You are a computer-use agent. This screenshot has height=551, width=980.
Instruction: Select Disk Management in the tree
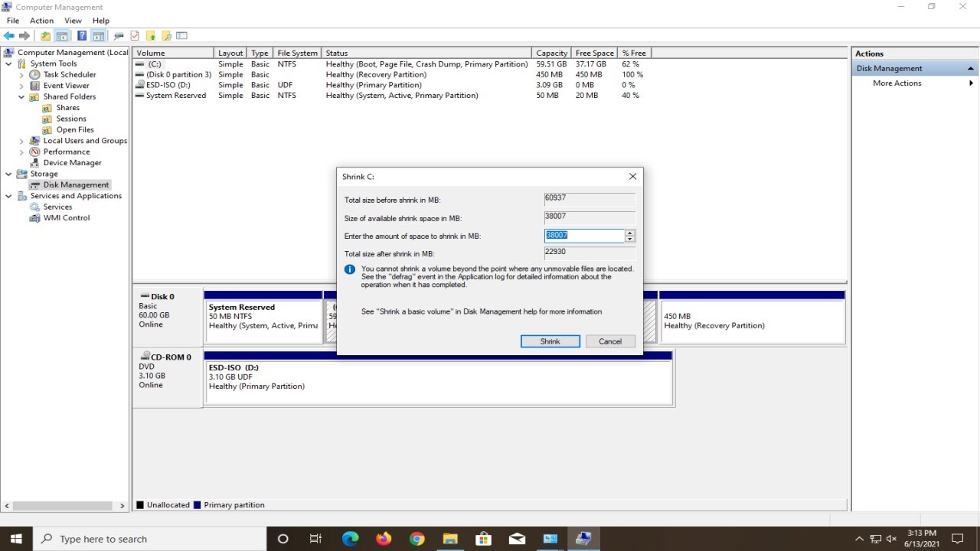click(76, 184)
